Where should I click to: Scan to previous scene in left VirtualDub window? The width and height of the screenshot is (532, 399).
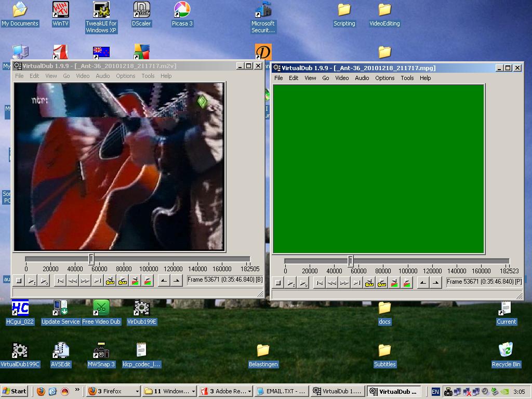pos(136,281)
